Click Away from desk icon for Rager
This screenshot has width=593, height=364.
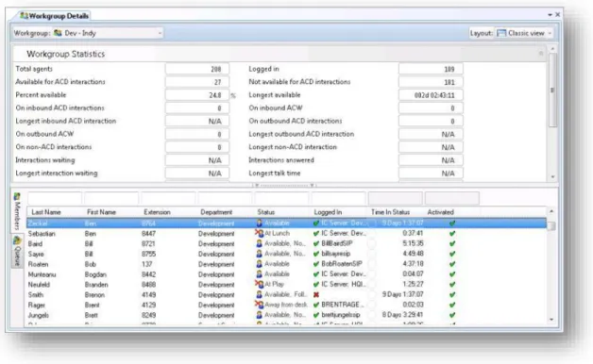(259, 305)
